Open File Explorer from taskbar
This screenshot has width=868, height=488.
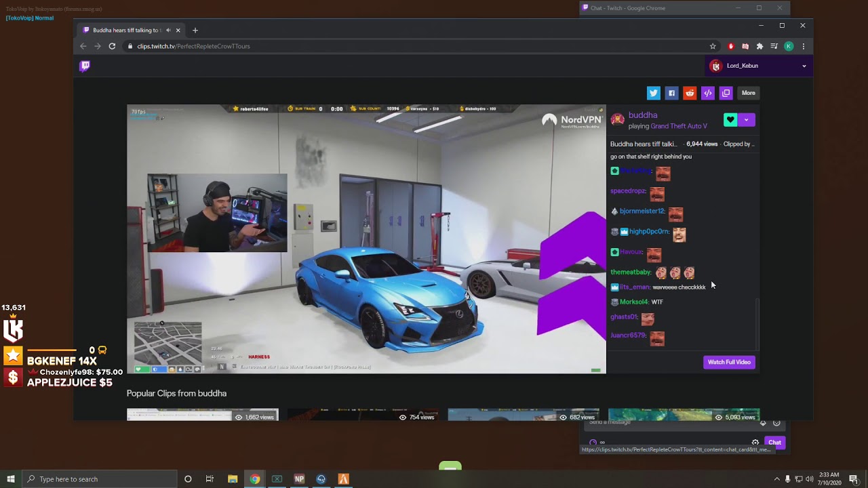[233, 479]
